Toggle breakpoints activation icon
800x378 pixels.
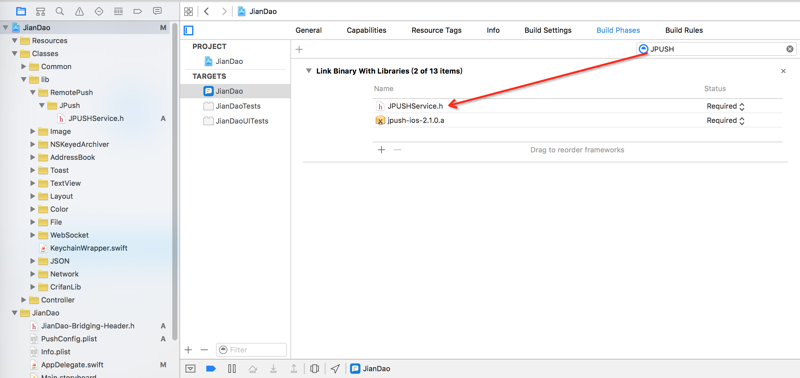[x=211, y=368]
